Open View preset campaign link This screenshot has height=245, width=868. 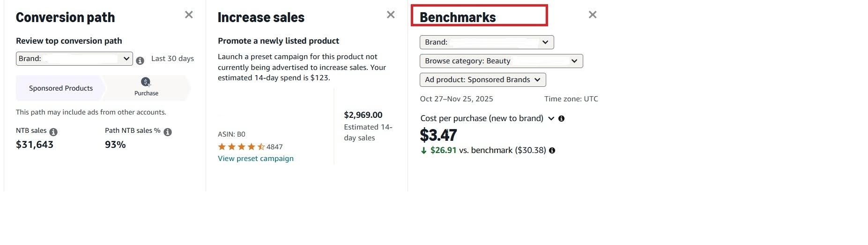pos(256,159)
